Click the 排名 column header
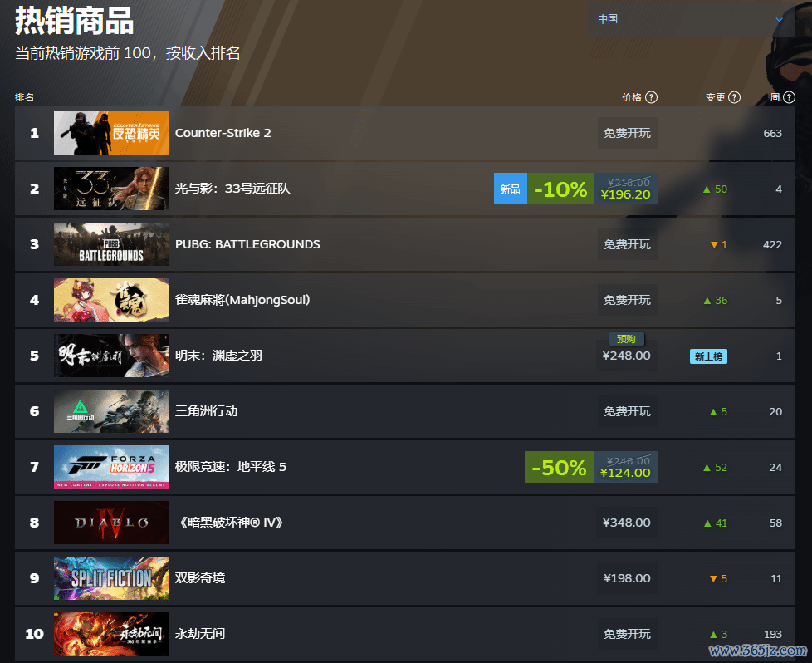Image resolution: width=812 pixels, height=663 pixels. coord(24,97)
